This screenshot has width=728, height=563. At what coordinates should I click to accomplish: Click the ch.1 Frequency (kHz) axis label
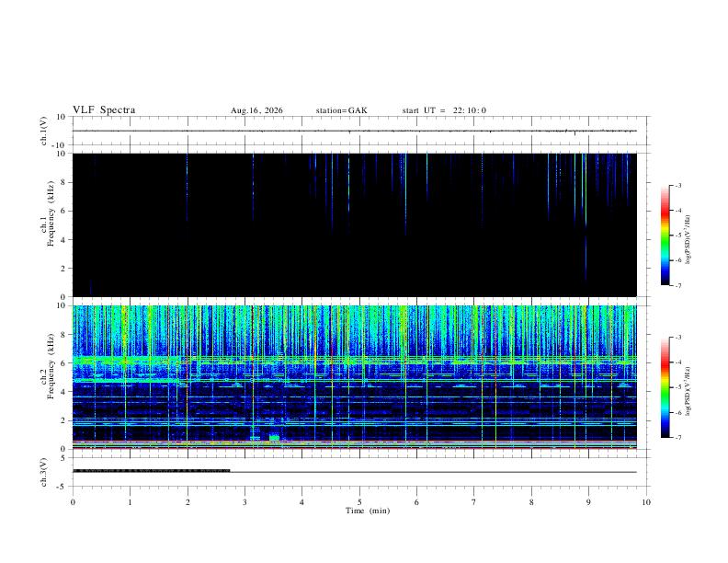pos(47,214)
